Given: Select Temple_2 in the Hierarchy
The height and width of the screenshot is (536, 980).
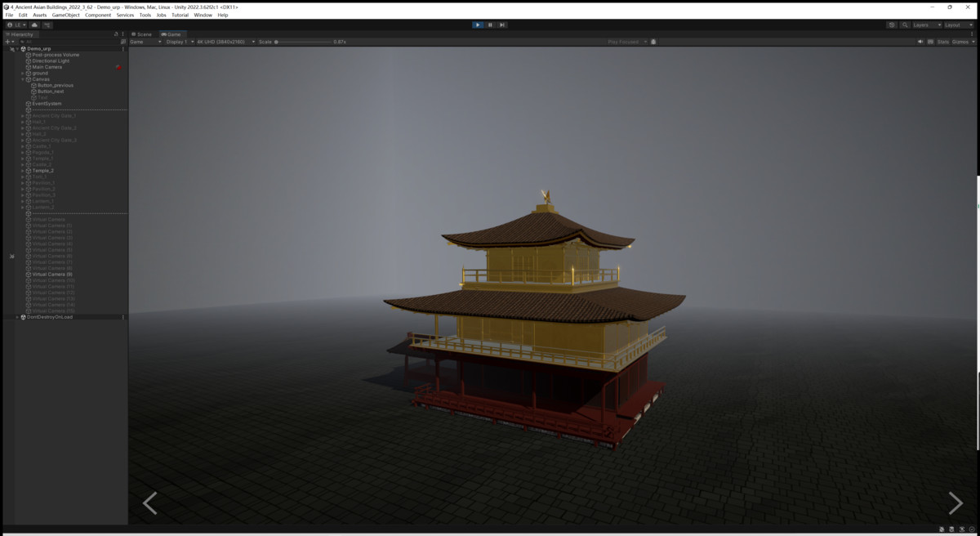Looking at the screenshot, I should click(45, 171).
